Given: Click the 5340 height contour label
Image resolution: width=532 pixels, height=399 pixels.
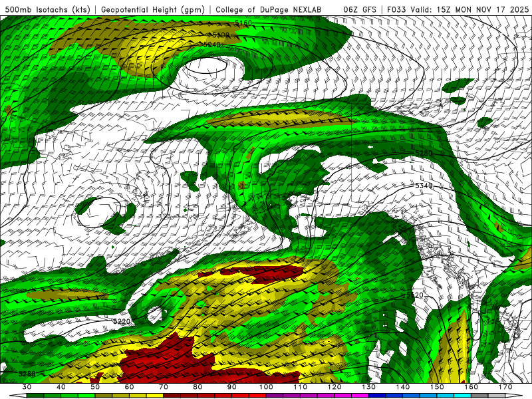Looking at the screenshot, I should [424, 186].
